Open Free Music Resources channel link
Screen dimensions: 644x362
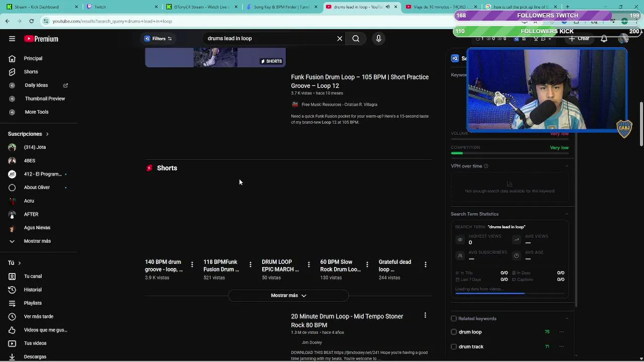339,105
